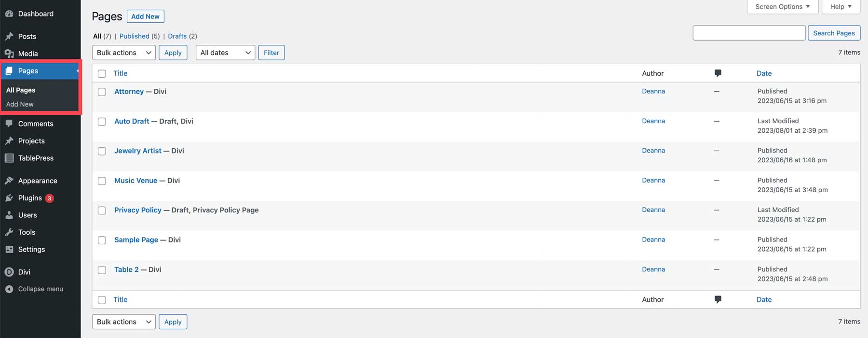Image resolution: width=868 pixels, height=338 pixels.
Task: Open the Appearance brush icon
Action: (x=11, y=180)
